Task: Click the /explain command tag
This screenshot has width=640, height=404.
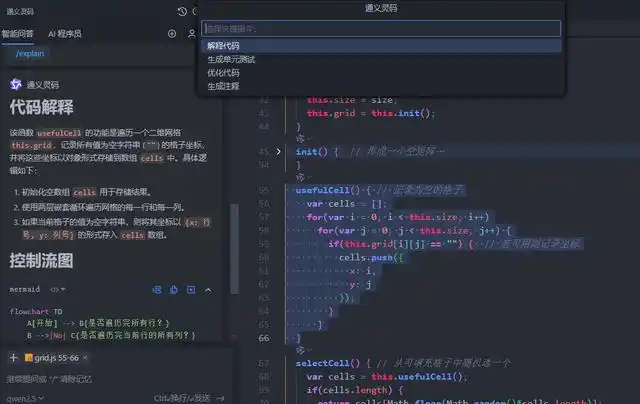Action: pyautogui.click(x=30, y=53)
